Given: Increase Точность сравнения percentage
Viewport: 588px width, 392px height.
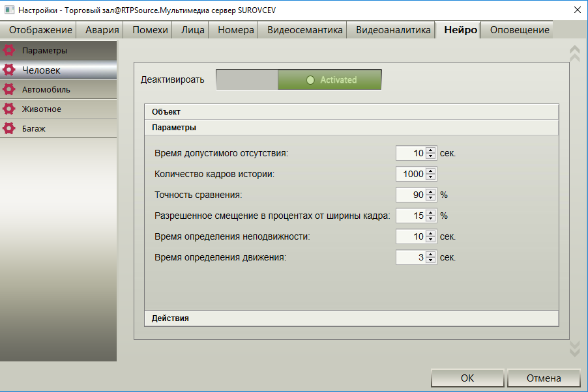Looking at the screenshot, I should [x=430, y=191].
